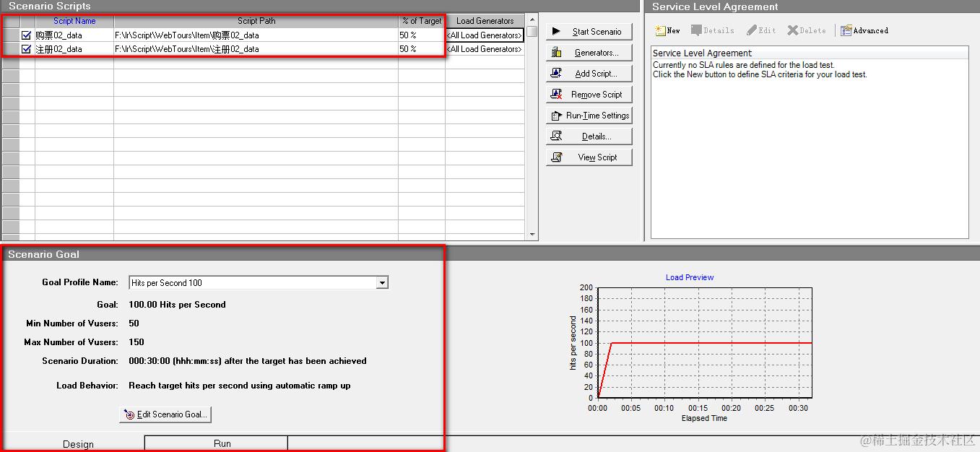Click the View Script button

(589, 157)
